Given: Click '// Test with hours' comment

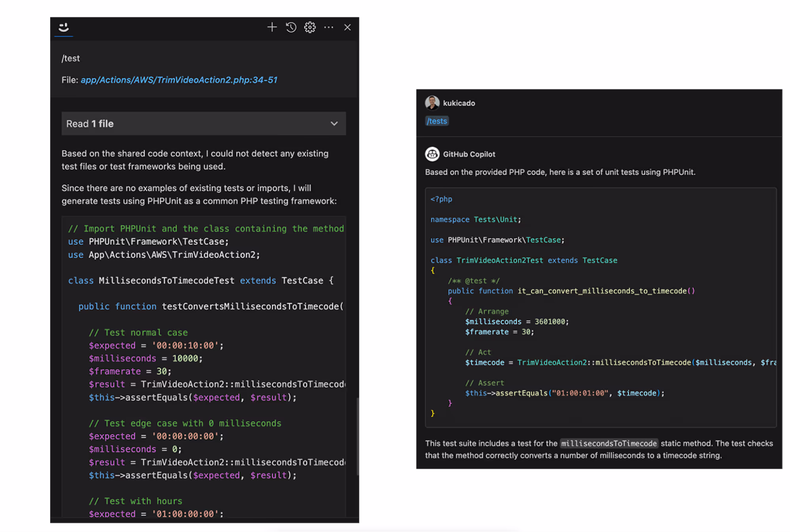Looking at the screenshot, I should (136, 501).
